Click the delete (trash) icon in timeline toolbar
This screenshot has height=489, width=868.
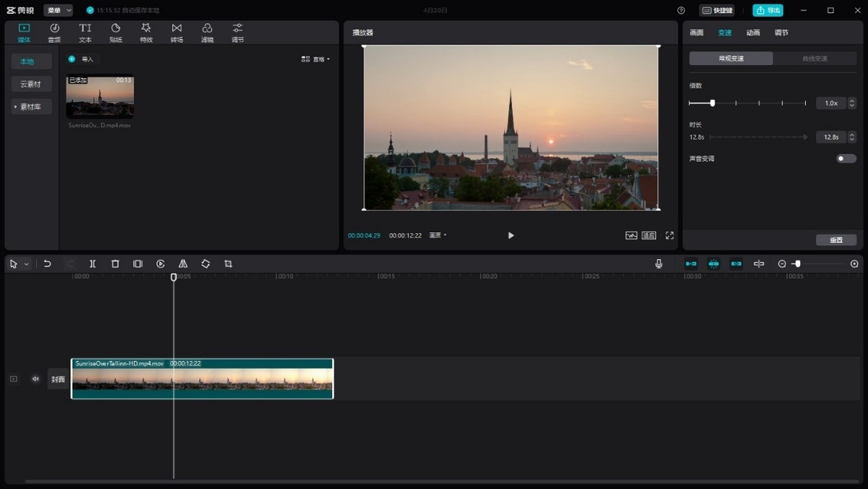click(115, 264)
